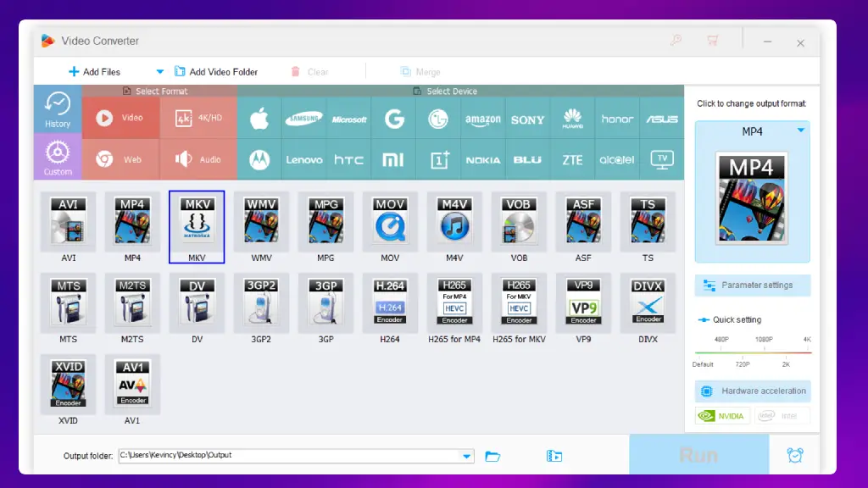868x488 pixels.
Task: Open Apple device presets
Action: [x=259, y=119]
